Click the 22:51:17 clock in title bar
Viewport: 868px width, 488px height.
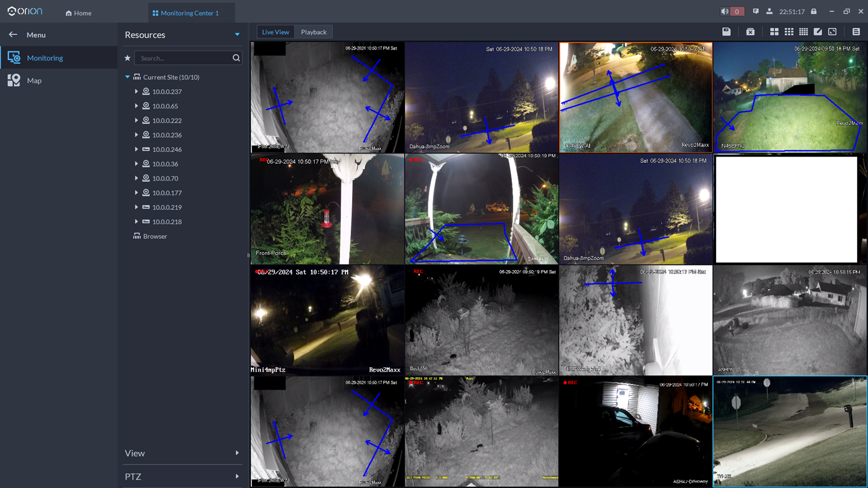tap(792, 12)
